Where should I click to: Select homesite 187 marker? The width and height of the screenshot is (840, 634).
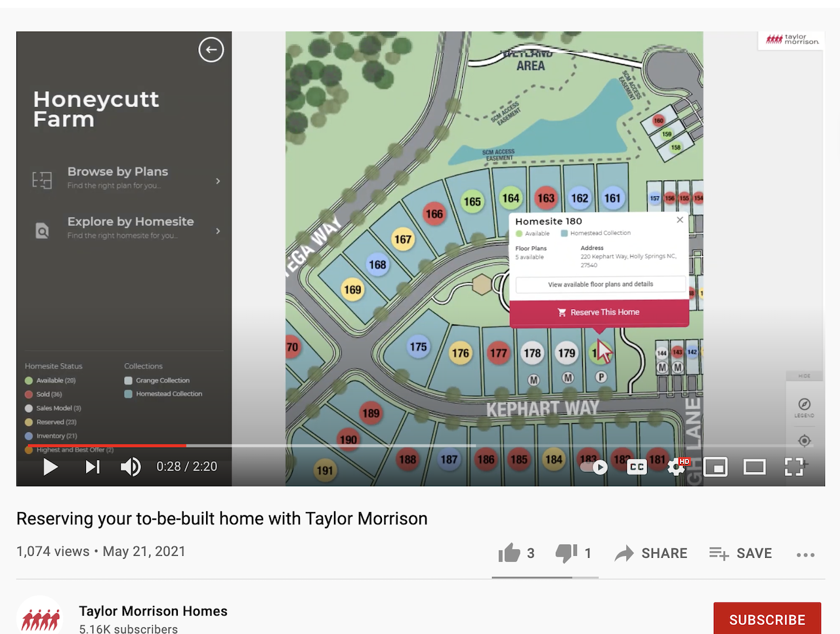click(450, 459)
